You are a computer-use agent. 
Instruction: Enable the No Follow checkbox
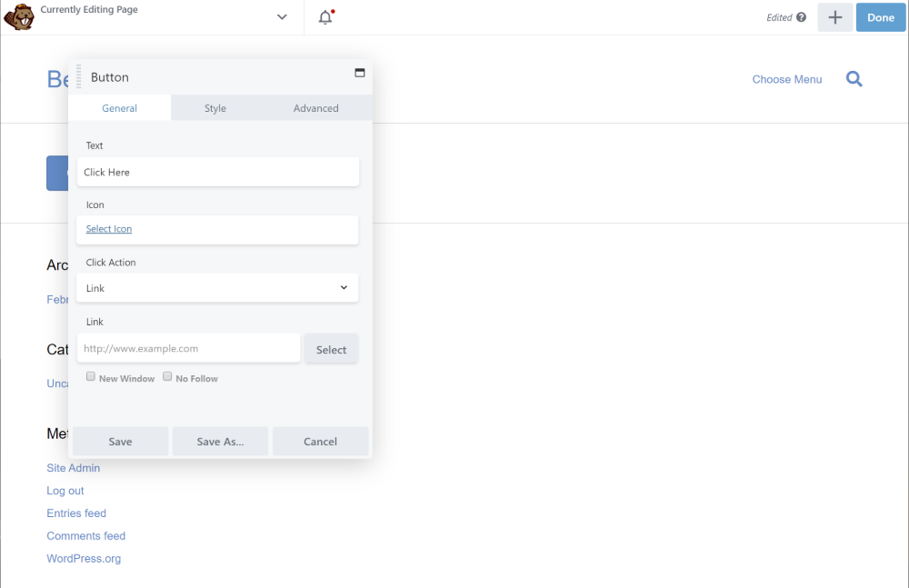pyautogui.click(x=167, y=376)
